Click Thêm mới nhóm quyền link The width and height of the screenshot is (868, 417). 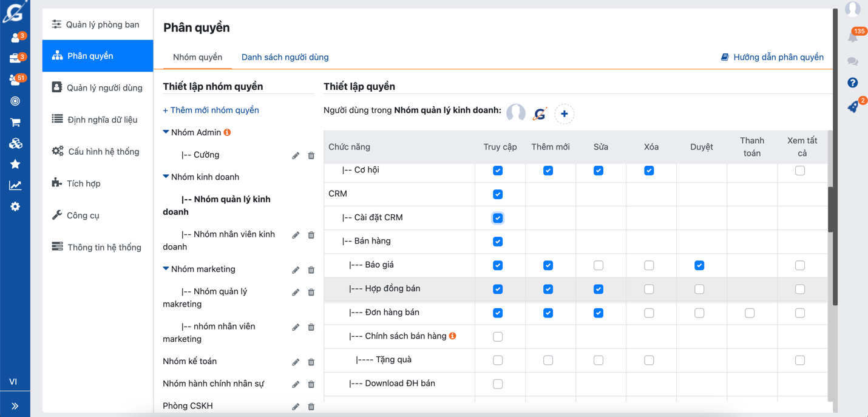click(x=211, y=110)
